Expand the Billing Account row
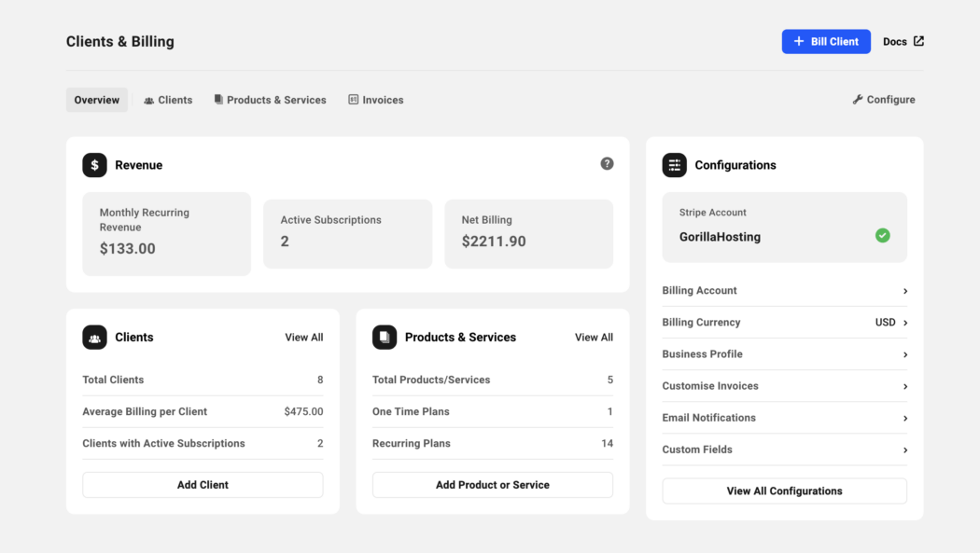980x553 pixels. [784, 290]
